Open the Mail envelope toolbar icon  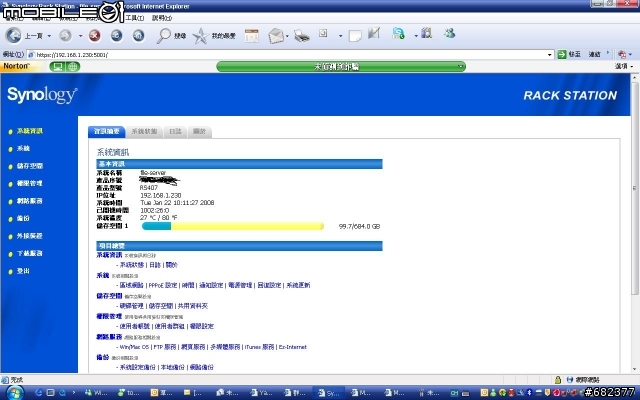tap(276, 36)
